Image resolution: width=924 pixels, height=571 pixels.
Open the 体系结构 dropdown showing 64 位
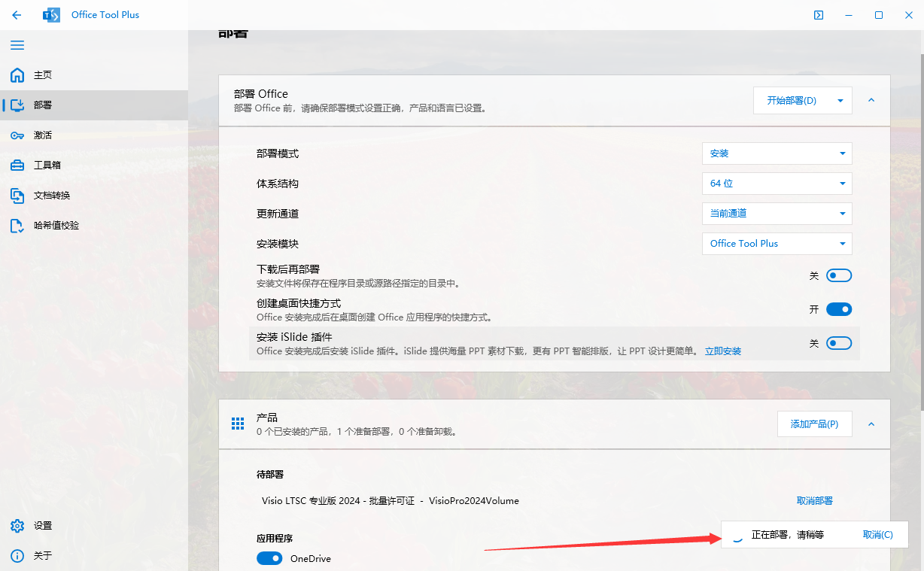[777, 184]
